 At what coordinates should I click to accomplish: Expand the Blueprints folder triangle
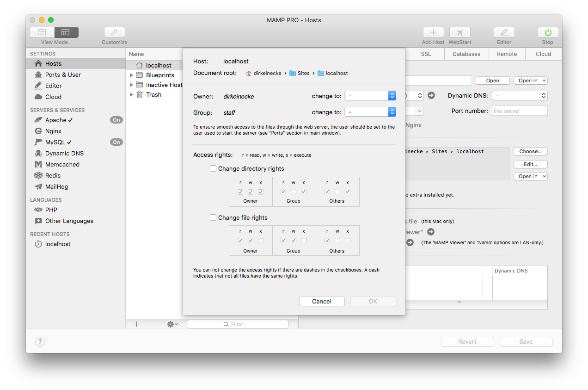point(132,75)
